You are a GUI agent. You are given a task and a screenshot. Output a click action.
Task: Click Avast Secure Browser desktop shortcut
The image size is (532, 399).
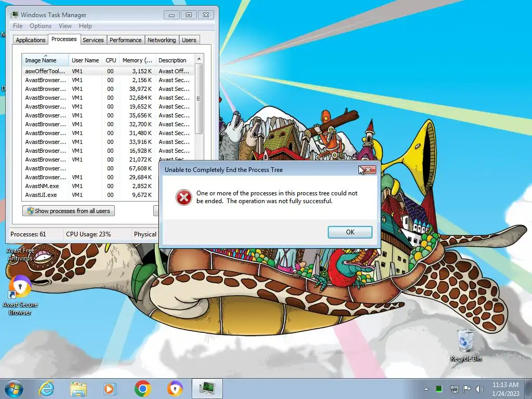tap(20, 295)
